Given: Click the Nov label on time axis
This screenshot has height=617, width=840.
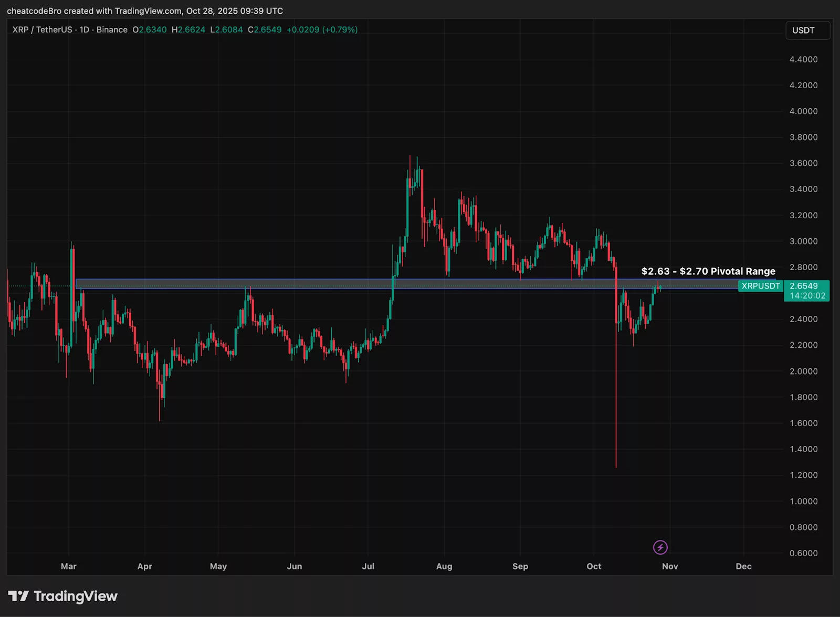Looking at the screenshot, I should point(669,567).
